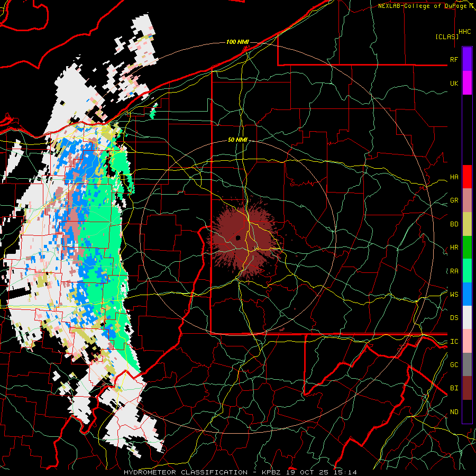Click the 'IC' legend label

click(x=454, y=342)
